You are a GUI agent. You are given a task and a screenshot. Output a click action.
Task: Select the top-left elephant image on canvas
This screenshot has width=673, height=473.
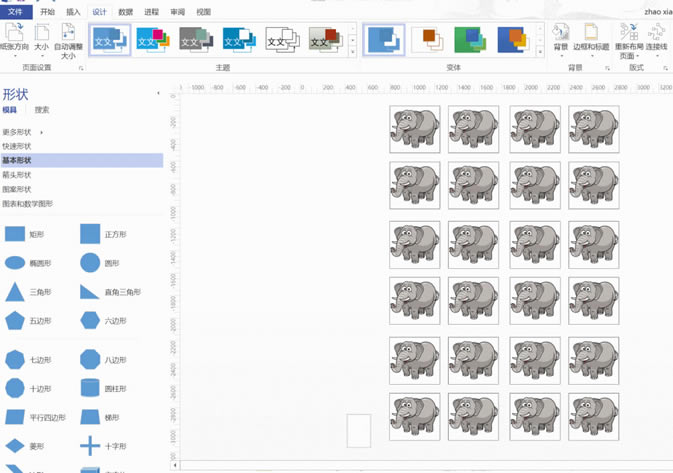tap(414, 126)
